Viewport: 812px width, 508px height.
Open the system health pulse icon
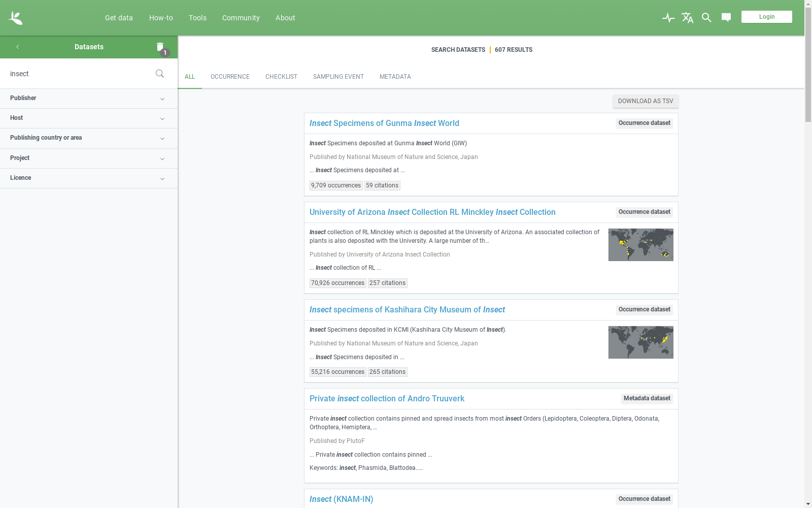click(x=668, y=18)
